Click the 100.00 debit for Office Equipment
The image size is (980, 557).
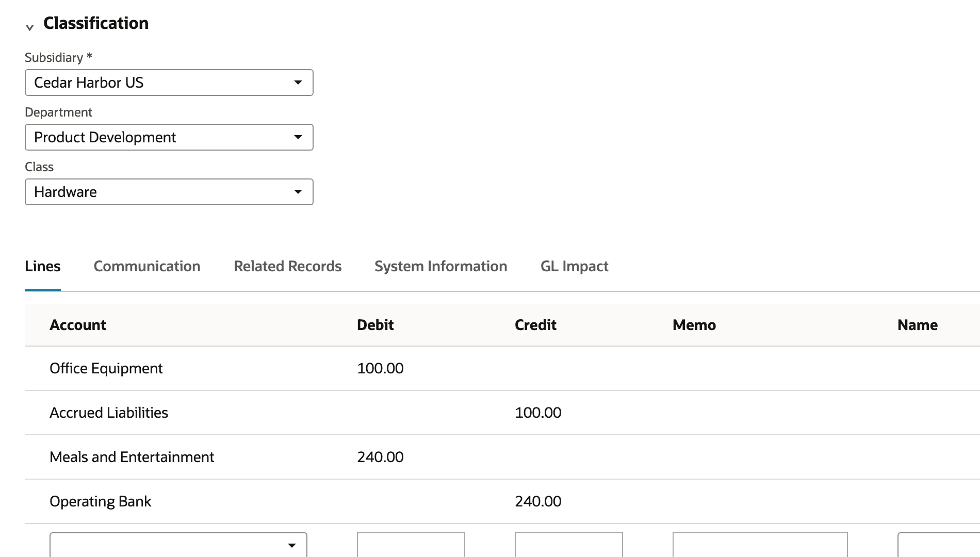tap(380, 368)
